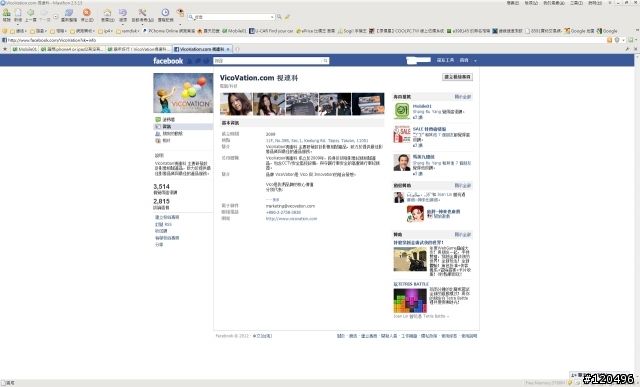Click the Facebook search magnifier icon

325,61
